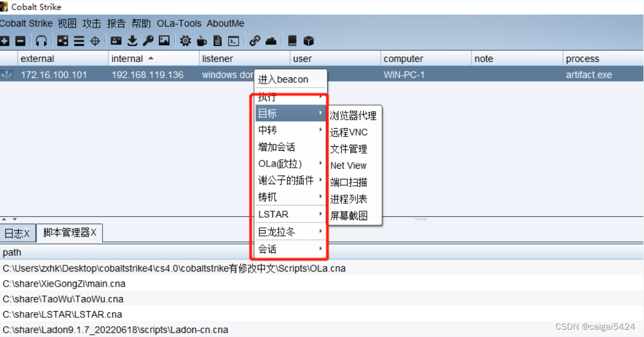
Task: Sort by the process column header
Action: 603,59
